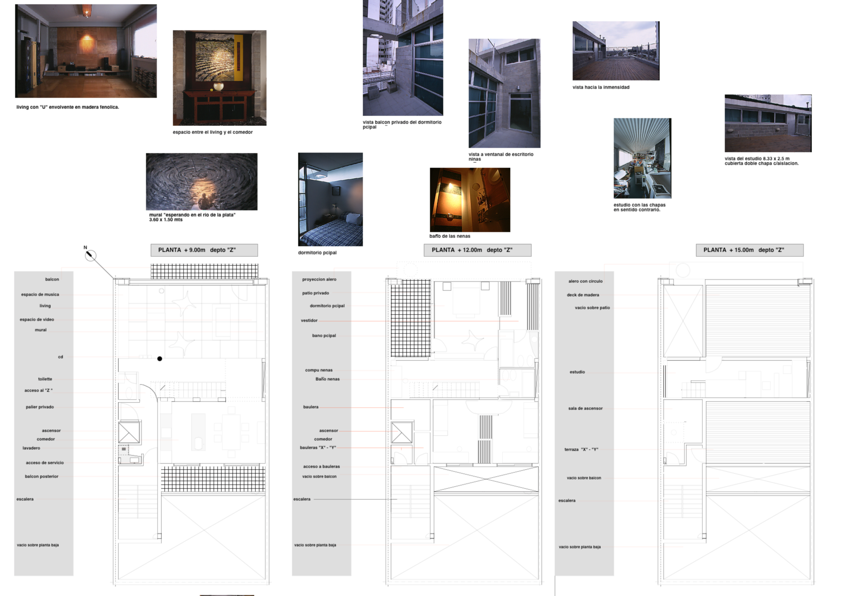
Task: Click the black dot marker on the +9.00m plan
Action: coord(159,359)
